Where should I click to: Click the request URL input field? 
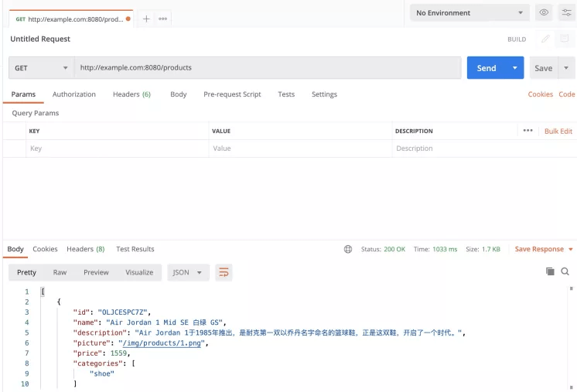[x=267, y=68]
